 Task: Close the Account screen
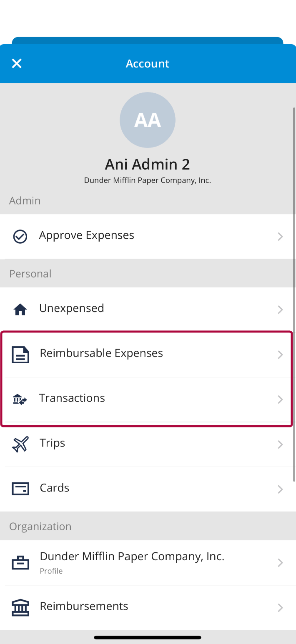16,63
